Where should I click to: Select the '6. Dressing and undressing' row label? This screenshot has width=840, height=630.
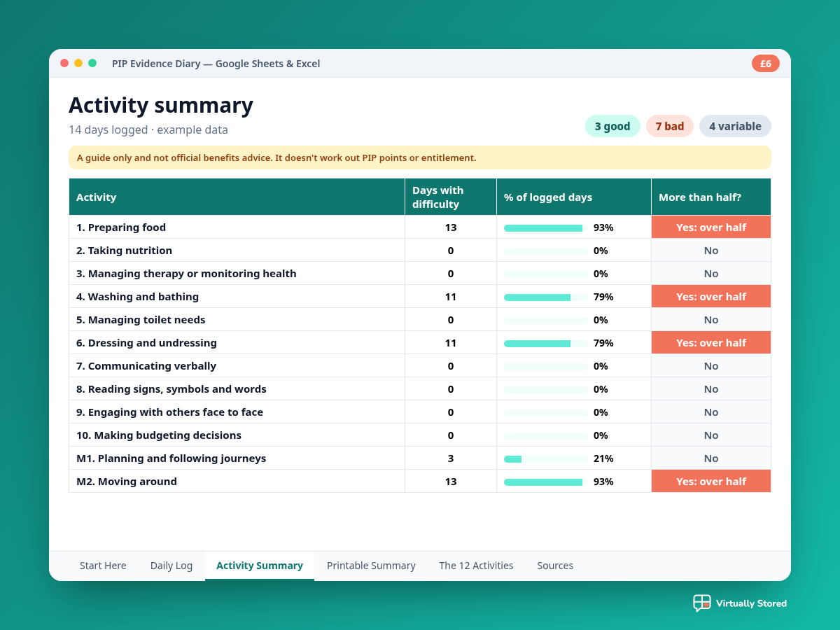coord(146,343)
